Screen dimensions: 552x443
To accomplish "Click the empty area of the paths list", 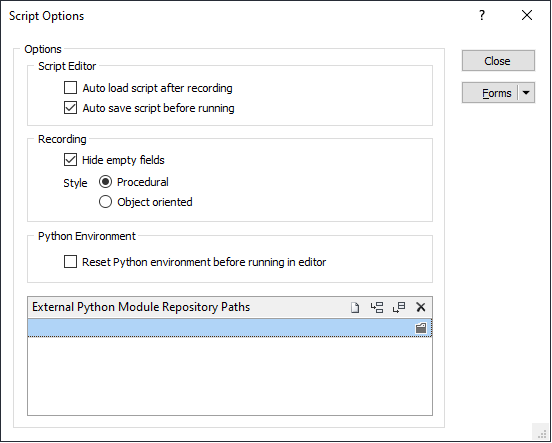I will tap(230, 376).
